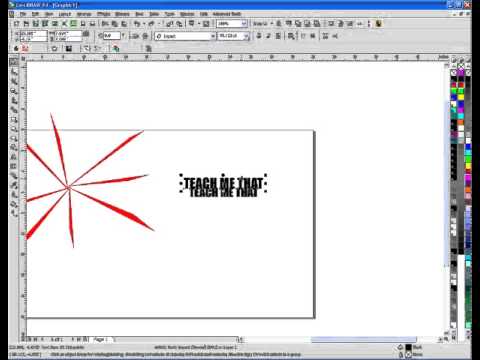
Task: Select the Shape tool in the toolbox
Action: click(14, 72)
